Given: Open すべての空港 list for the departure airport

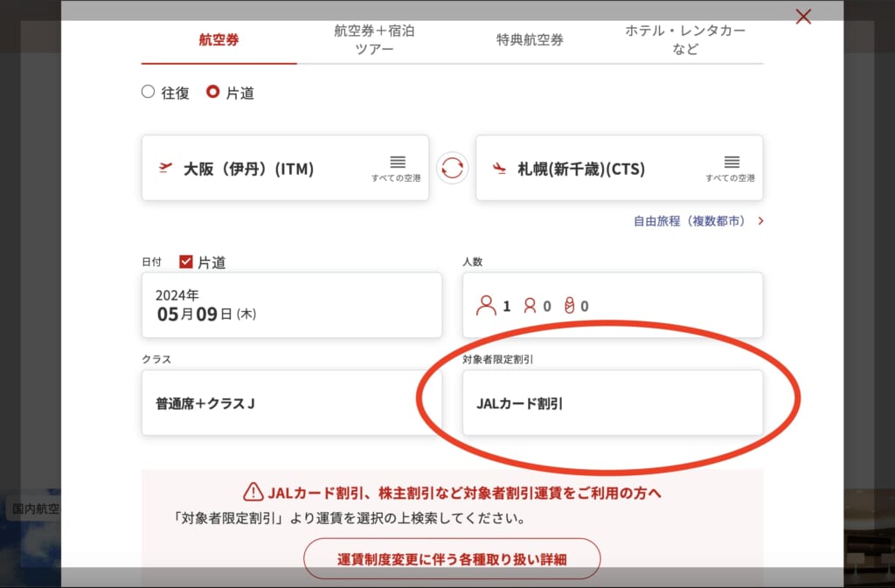Looking at the screenshot, I should pos(397,164).
